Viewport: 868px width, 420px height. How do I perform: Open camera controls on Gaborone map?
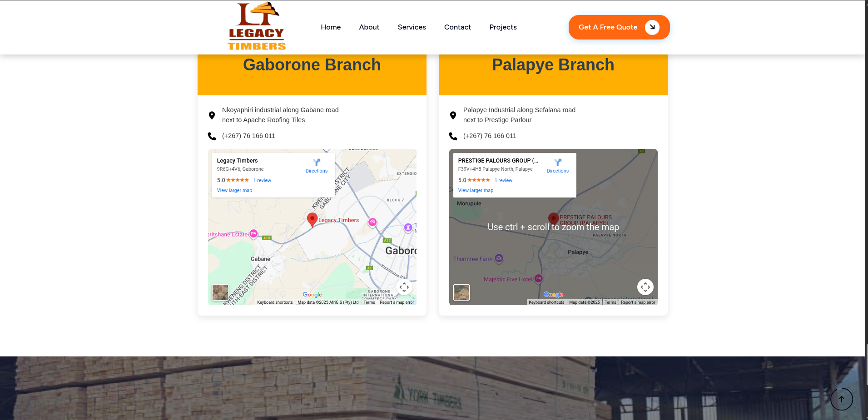[404, 287]
